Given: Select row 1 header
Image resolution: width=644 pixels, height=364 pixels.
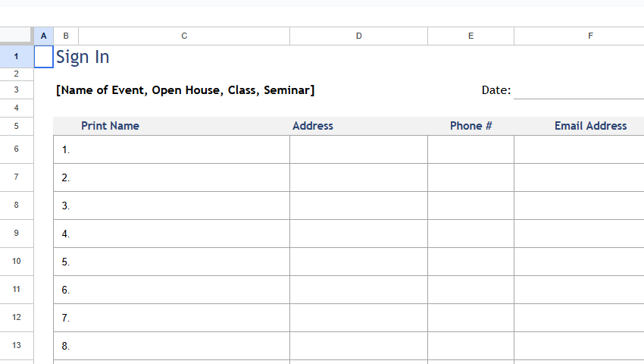Looking at the screenshot, I should pos(17,57).
